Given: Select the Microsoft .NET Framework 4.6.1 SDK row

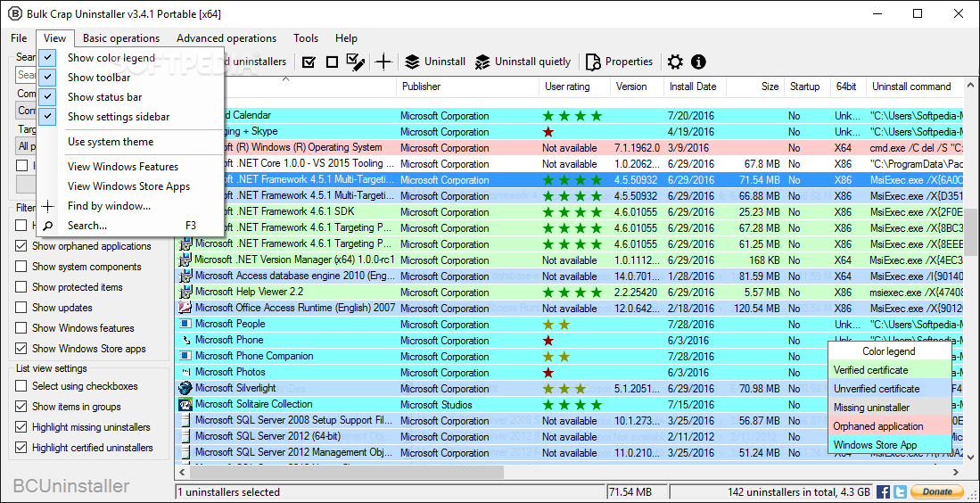Looking at the screenshot, I should (569, 212).
